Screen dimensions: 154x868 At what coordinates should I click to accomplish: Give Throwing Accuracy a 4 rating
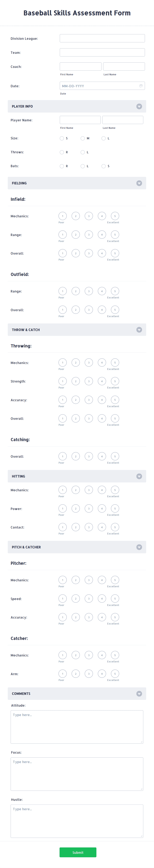(x=102, y=400)
